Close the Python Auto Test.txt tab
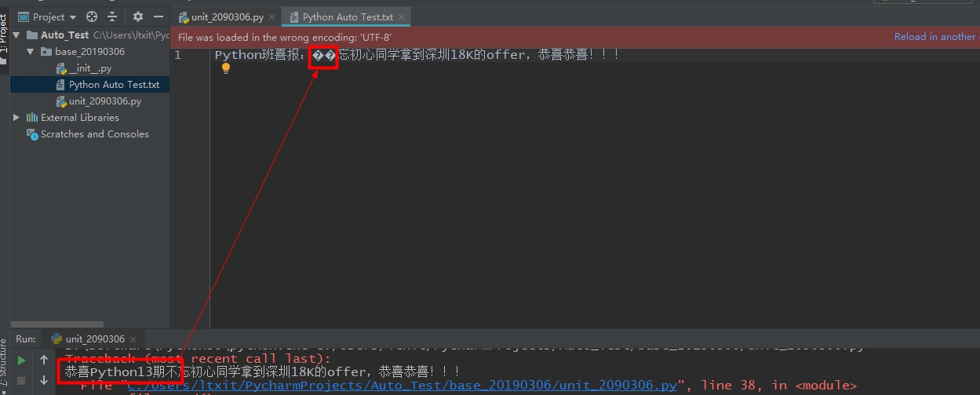The image size is (980, 395). tap(403, 16)
